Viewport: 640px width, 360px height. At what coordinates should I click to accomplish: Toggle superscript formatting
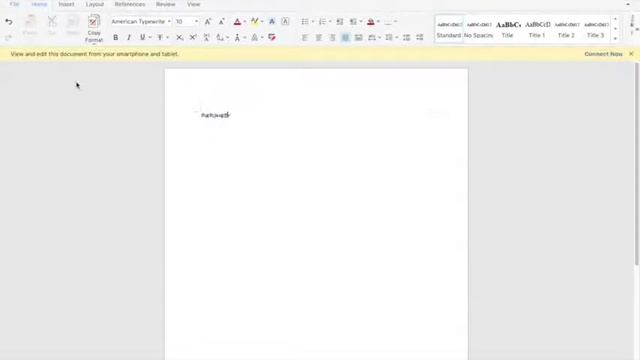tap(193, 37)
